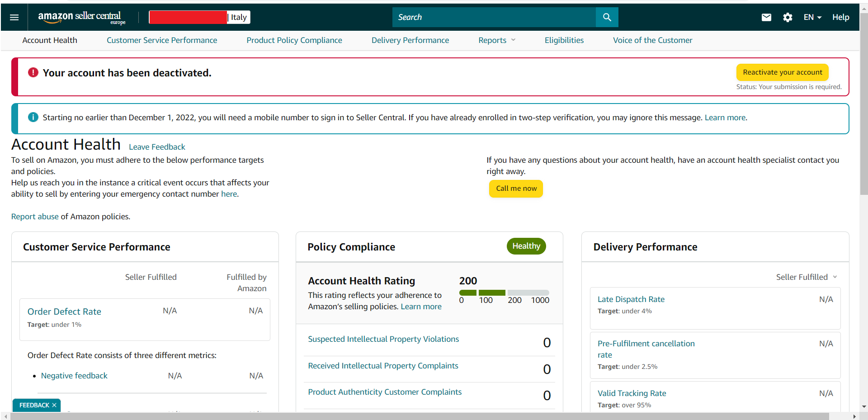Open Suspected Intellectual Property Violations
868x420 pixels.
383,339
